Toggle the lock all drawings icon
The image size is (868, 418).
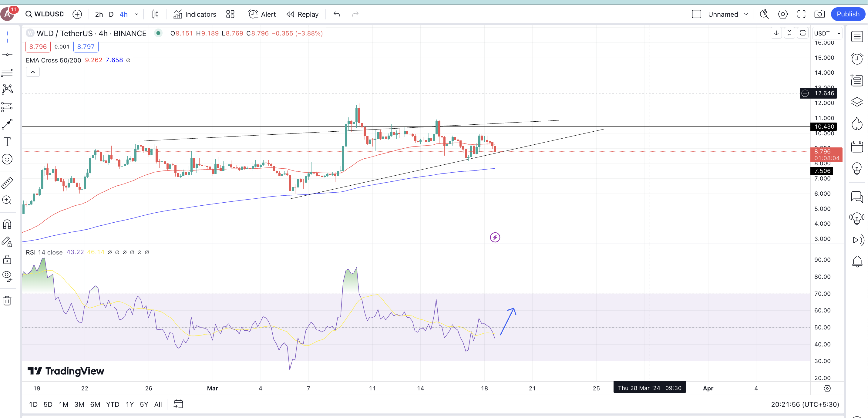(x=7, y=259)
